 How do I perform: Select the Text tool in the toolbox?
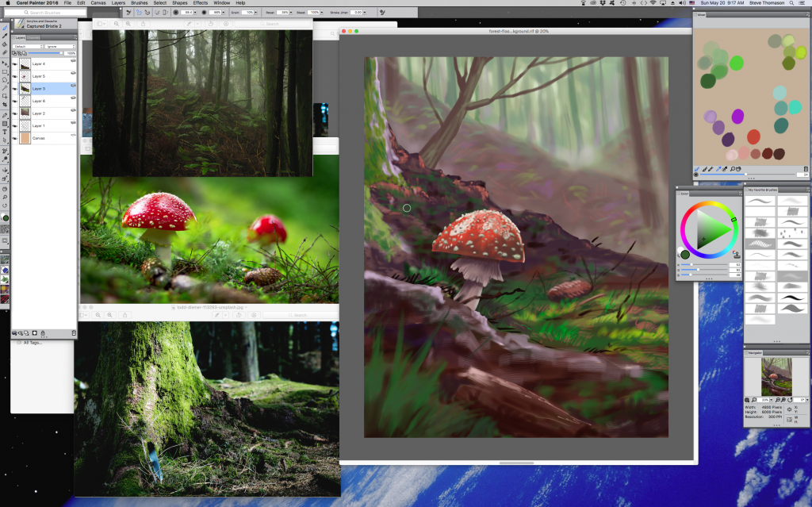click(x=5, y=133)
